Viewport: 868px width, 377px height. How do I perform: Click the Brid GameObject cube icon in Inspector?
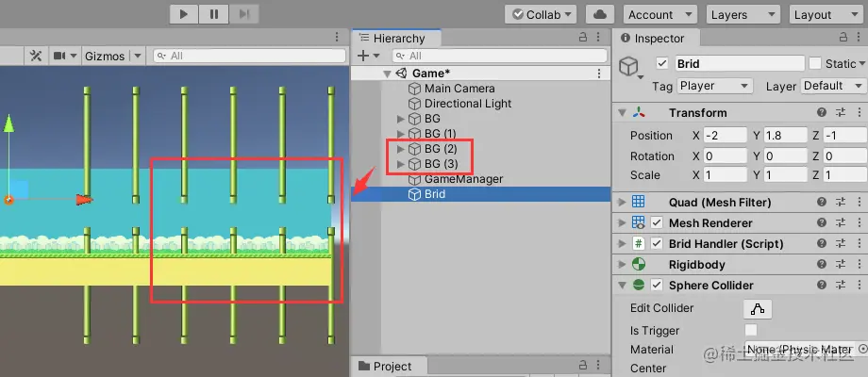(629, 66)
